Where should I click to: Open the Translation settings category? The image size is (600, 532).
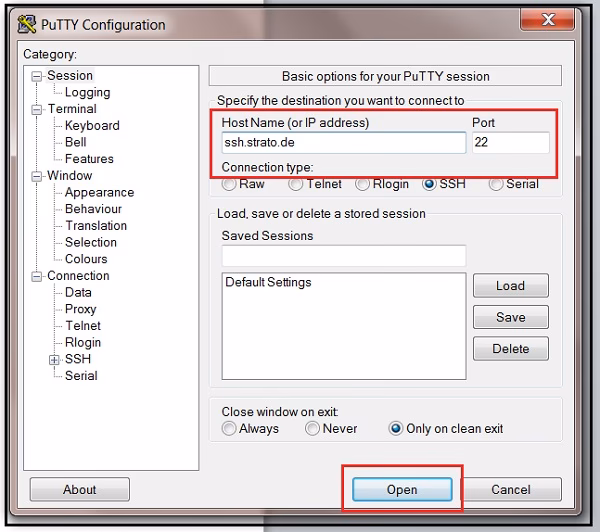pos(96,225)
